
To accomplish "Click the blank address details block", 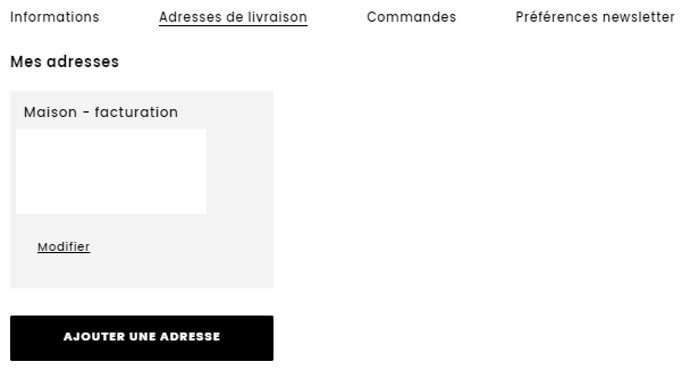I will (x=111, y=172).
